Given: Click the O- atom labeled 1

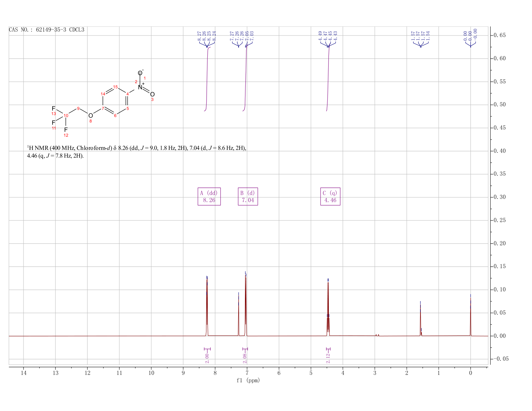Looking at the screenshot, I should [x=141, y=73].
